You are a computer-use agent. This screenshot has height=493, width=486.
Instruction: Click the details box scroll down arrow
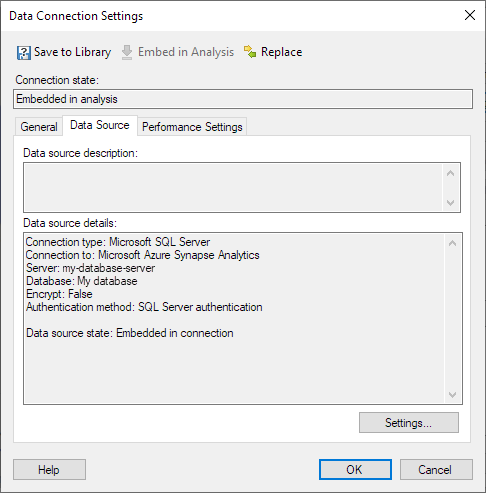pyautogui.click(x=452, y=395)
